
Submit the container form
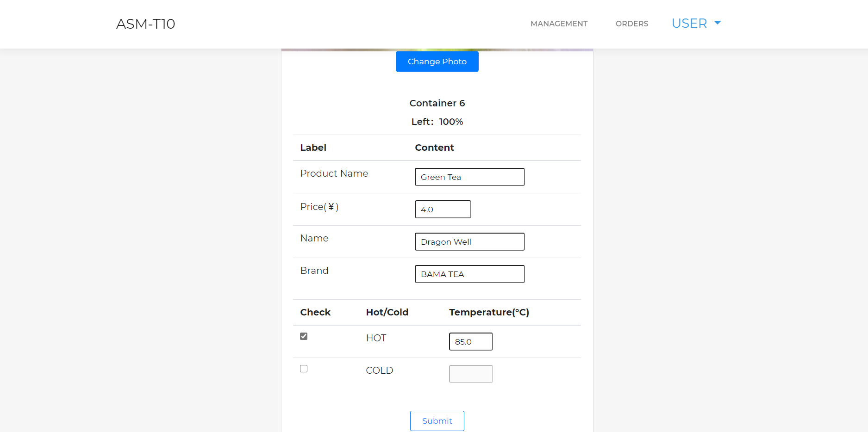[x=437, y=421]
